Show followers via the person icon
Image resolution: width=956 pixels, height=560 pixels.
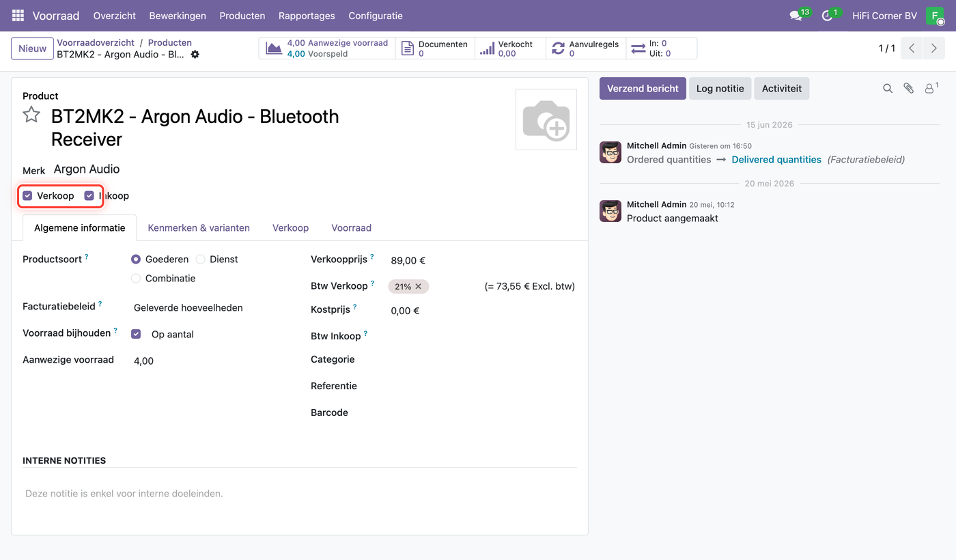click(930, 88)
